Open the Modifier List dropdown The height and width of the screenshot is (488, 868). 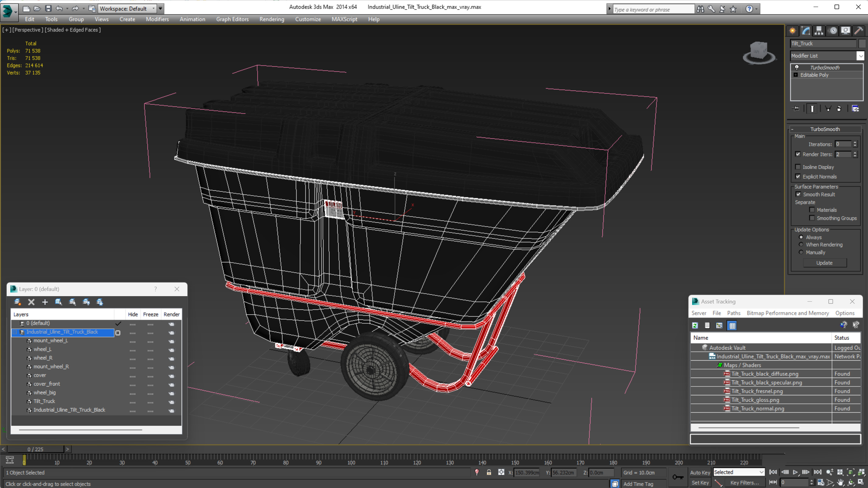pos(860,56)
